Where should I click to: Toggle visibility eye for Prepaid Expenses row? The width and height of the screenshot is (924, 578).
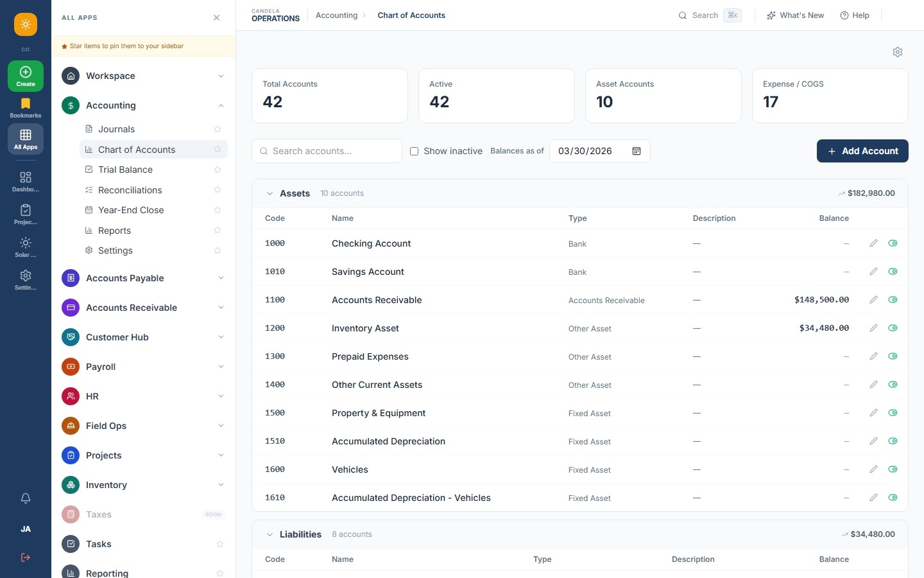(893, 356)
